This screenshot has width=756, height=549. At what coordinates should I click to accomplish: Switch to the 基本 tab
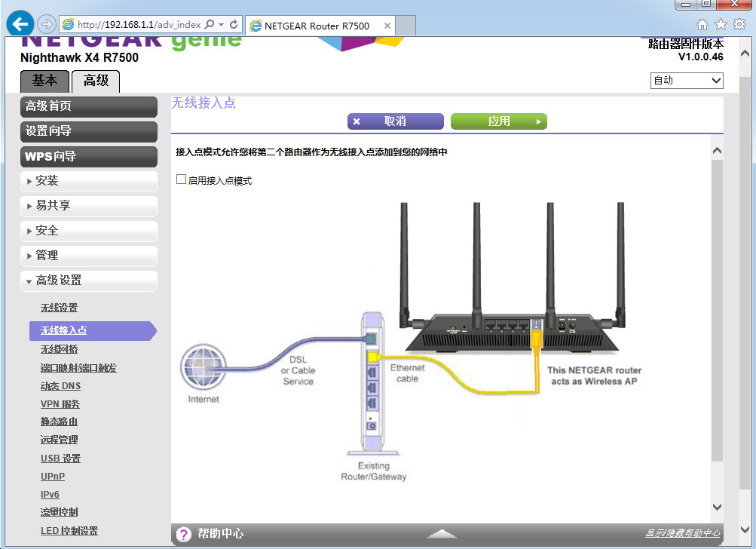[44, 81]
